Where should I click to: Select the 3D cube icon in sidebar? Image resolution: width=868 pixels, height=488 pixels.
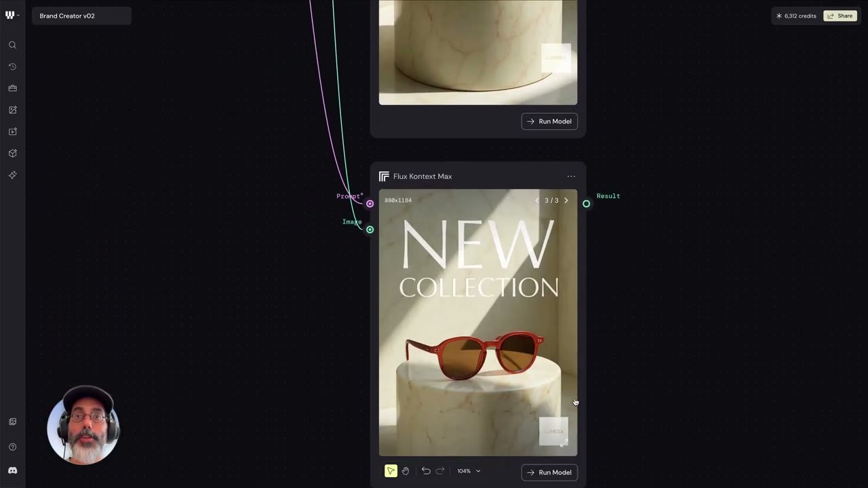[12, 153]
